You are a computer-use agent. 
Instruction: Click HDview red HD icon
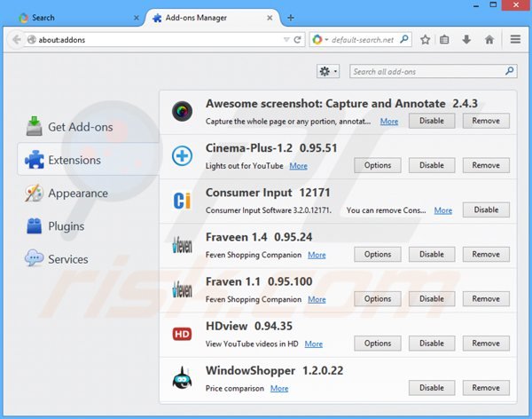pos(182,334)
